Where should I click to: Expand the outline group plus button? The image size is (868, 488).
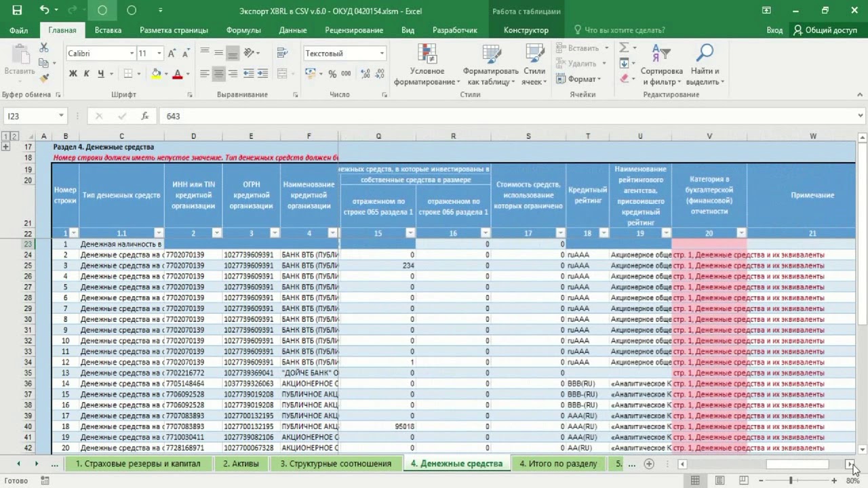pos(5,147)
